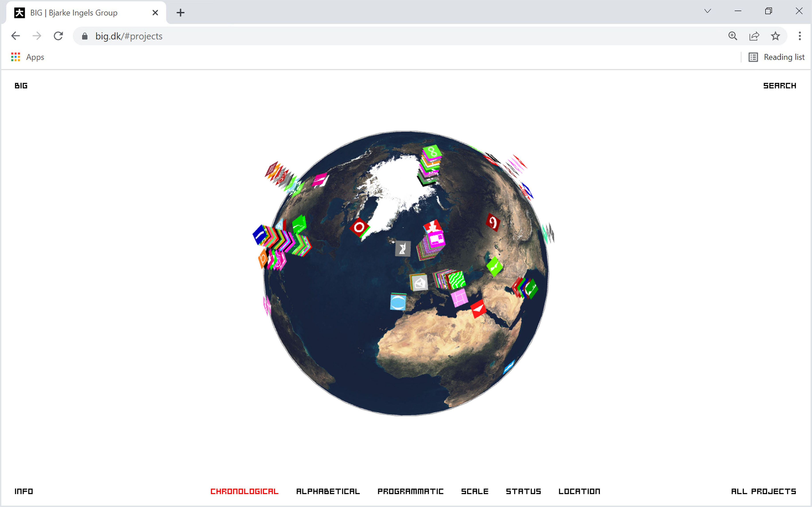Click the dark red number nine project icon
Viewport: 812px width, 507px height.
pyautogui.click(x=493, y=222)
